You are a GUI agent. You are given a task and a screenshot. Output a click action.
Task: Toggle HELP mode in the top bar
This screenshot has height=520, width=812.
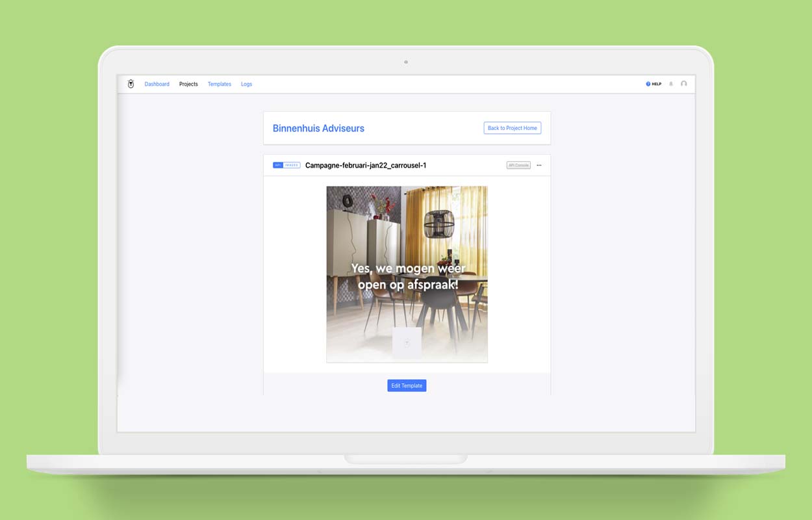pos(653,84)
